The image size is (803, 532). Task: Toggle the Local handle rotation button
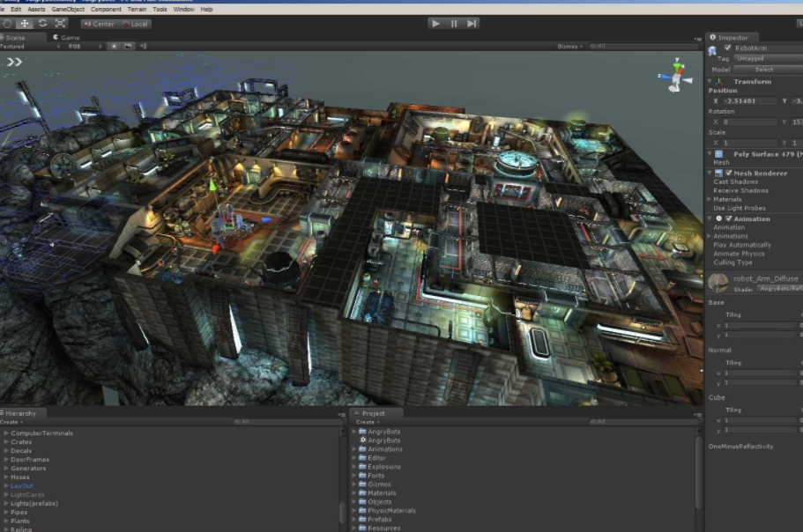135,24
